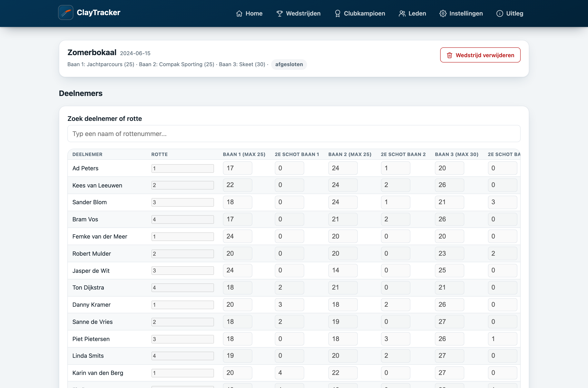Viewport: 588px width, 388px height.
Task: Select Danny Kramer's 2e schot Baan 1 field
Action: pos(290,305)
